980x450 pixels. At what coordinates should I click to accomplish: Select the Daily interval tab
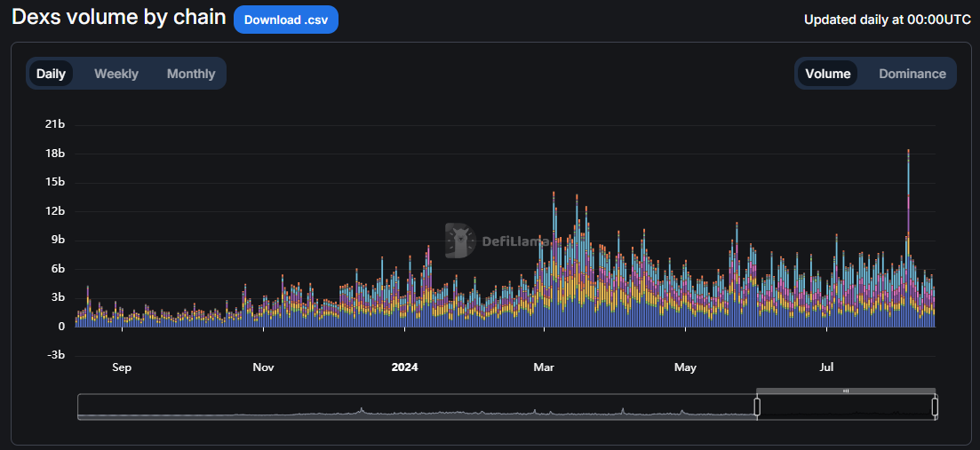pos(52,74)
